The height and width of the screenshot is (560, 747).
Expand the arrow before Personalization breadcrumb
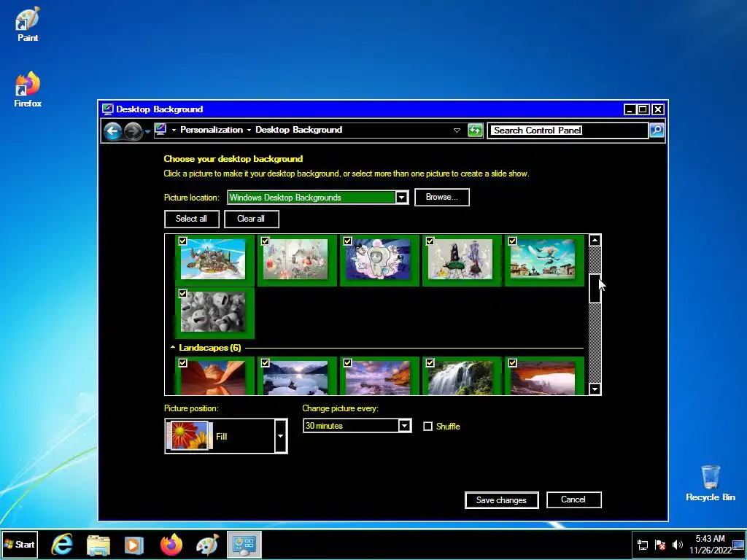click(x=174, y=130)
